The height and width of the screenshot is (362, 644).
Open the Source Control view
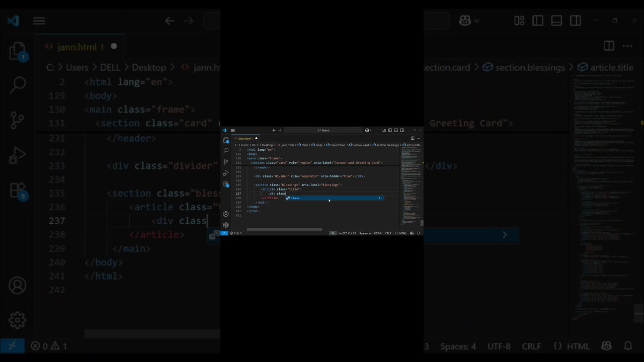pyautogui.click(x=226, y=162)
